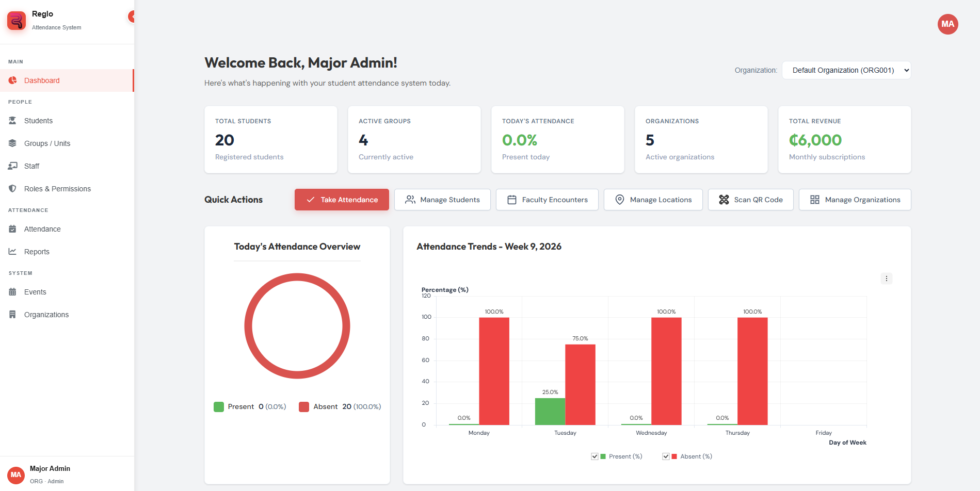980x491 pixels.
Task: Click the Total Students card value 20
Action: point(224,140)
